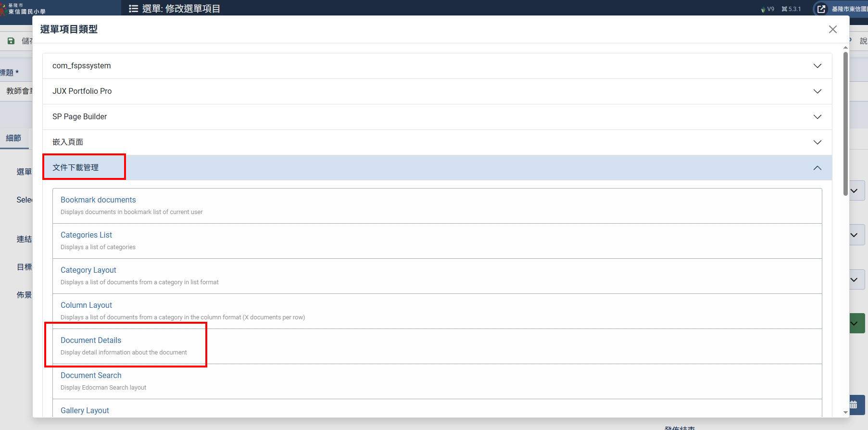This screenshot has height=430, width=868.
Task: Select the Category Layout option
Action: [x=88, y=270]
